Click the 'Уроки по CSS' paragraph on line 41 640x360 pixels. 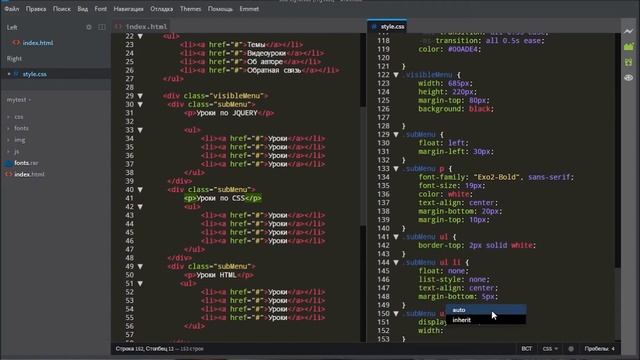coord(222,198)
